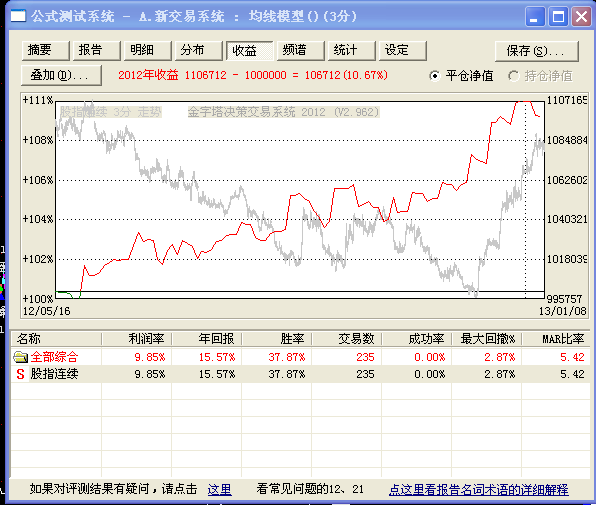
Task: Click the 金字塔决策交易系统 2012 chart label
Action: point(284,112)
